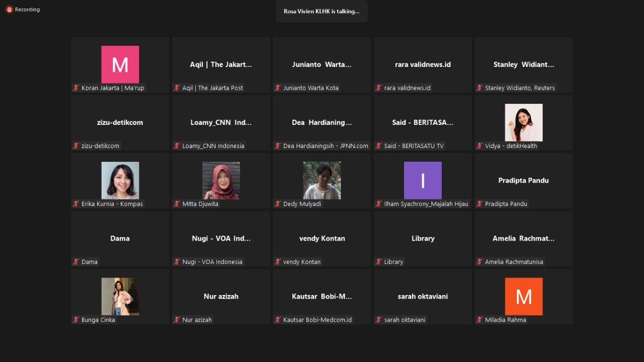Click the pink M avatar of Koran Jakarta

pyautogui.click(x=120, y=64)
